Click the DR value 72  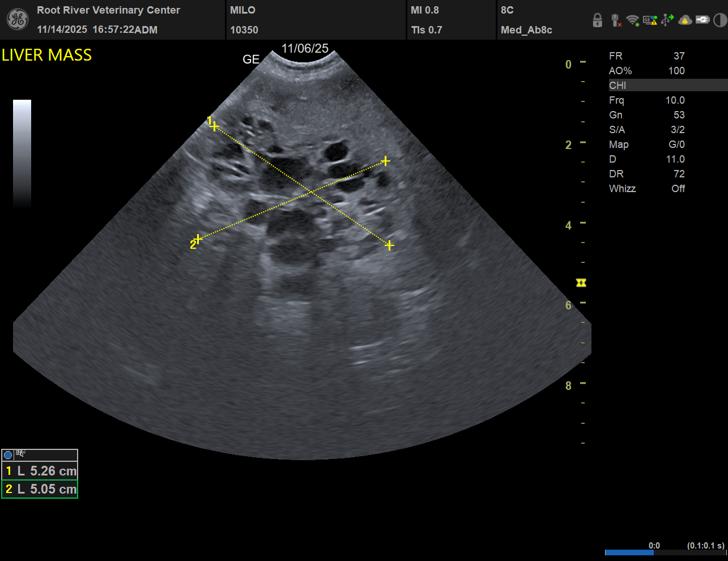[679, 174]
